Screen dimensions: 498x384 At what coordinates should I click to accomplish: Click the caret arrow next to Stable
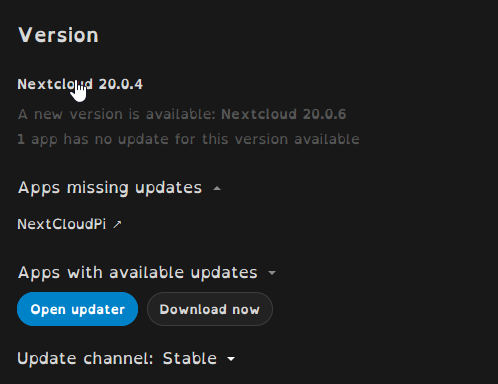[x=231, y=359]
